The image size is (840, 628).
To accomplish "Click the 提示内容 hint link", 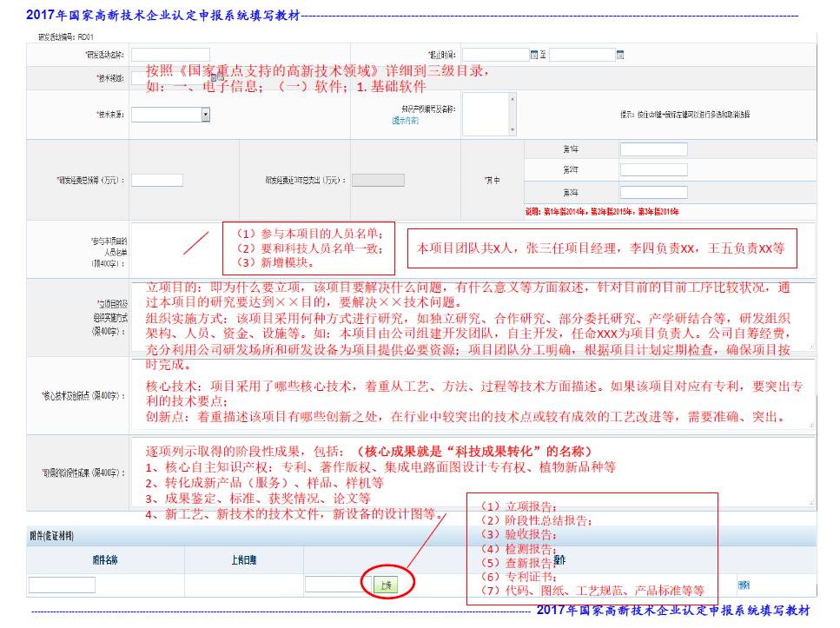I will pos(405,121).
